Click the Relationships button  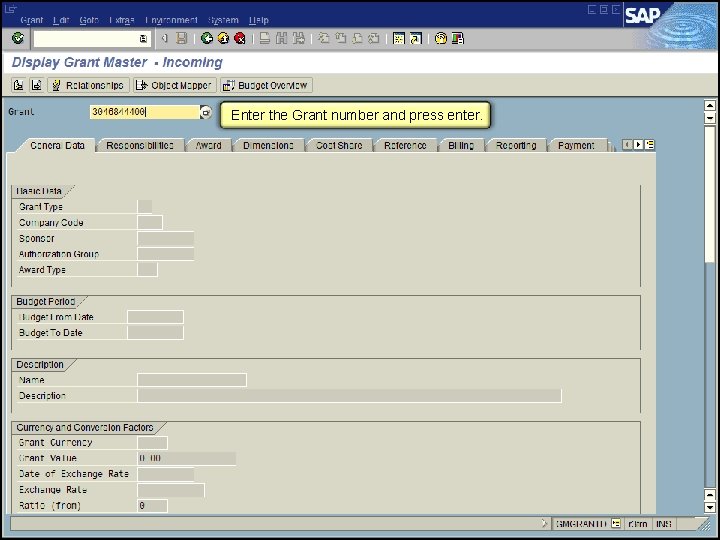point(88,85)
